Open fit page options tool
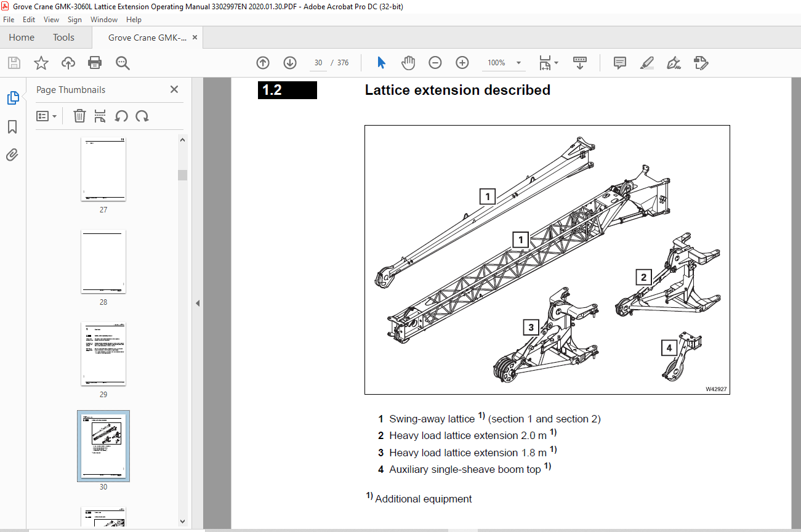The height and width of the screenshot is (532, 801). [545, 63]
